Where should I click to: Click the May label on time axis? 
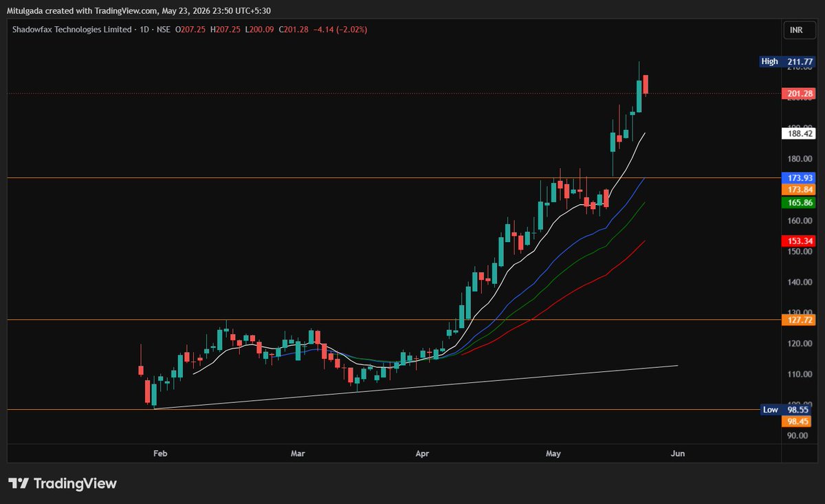pyautogui.click(x=553, y=454)
